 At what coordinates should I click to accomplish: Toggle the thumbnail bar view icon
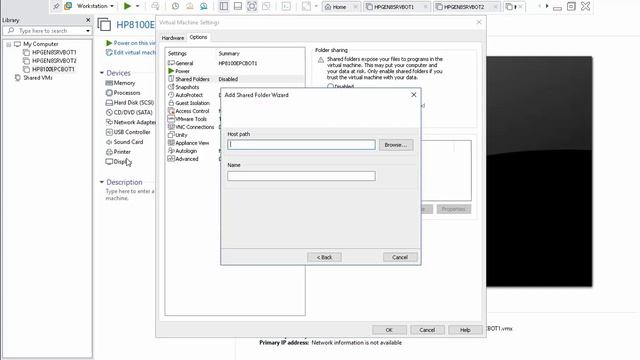coord(238,6)
